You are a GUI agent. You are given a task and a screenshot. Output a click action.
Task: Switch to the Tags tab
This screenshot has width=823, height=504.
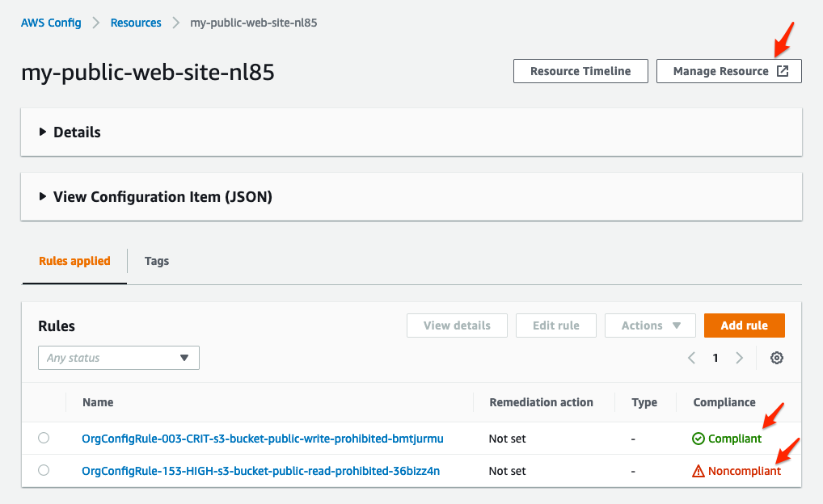pos(157,261)
